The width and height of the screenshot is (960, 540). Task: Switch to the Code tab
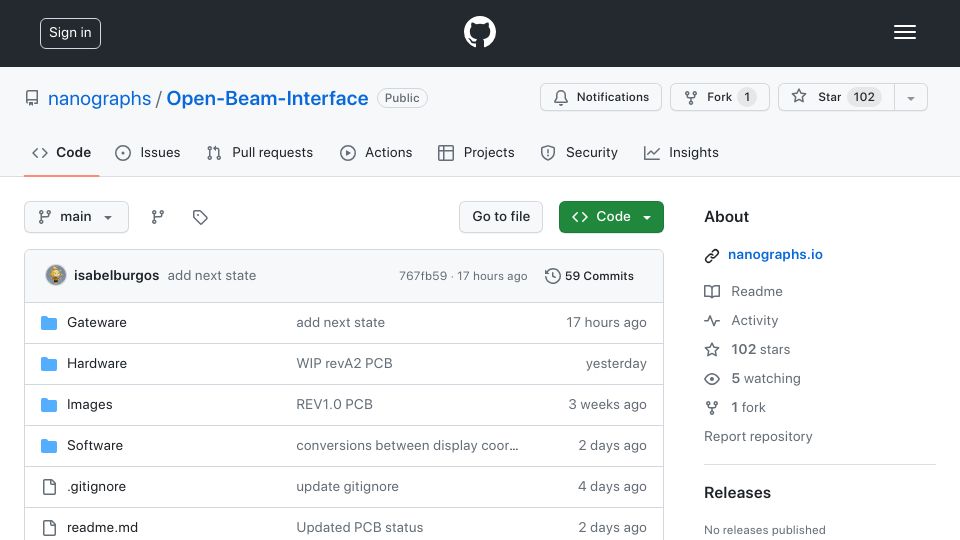click(x=61, y=152)
